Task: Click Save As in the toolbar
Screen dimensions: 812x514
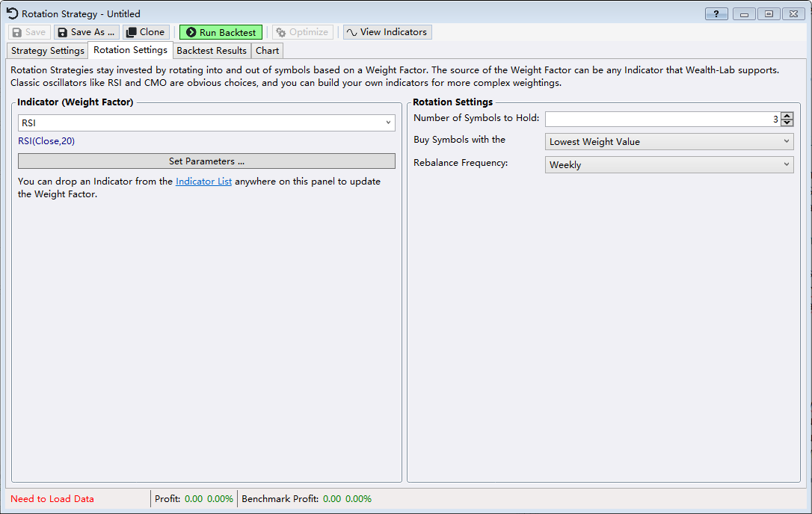Action: click(86, 32)
